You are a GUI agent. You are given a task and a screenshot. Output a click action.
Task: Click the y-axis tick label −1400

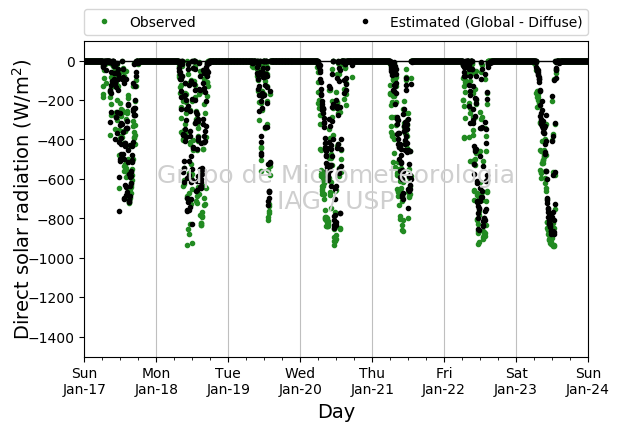[53, 338]
